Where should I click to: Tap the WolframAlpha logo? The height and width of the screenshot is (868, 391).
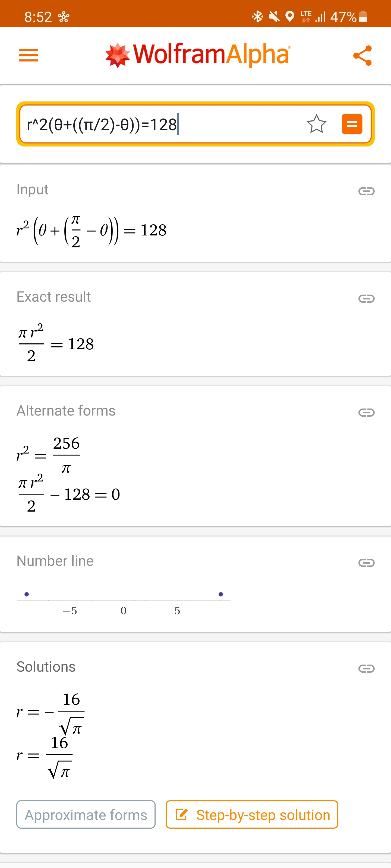[x=198, y=55]
